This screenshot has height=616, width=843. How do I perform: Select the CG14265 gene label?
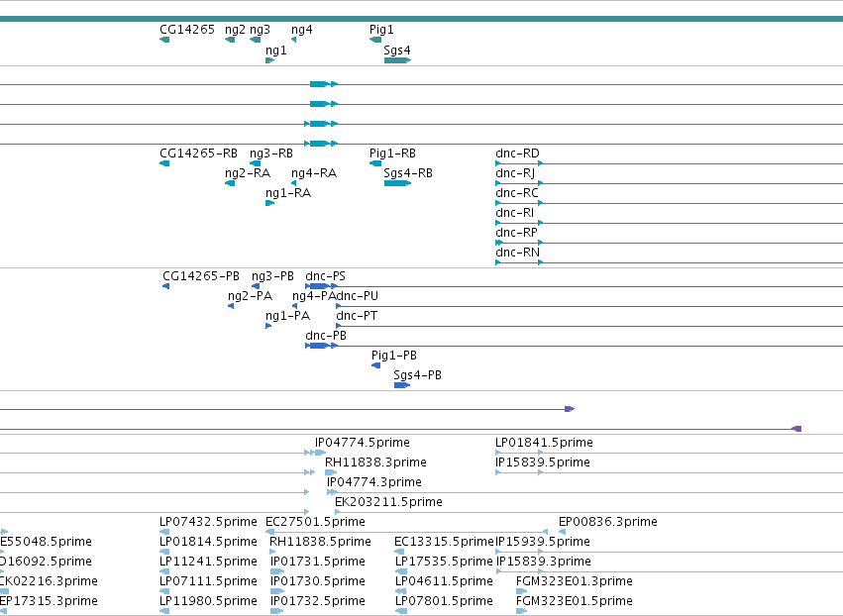[x=187, y=30]
